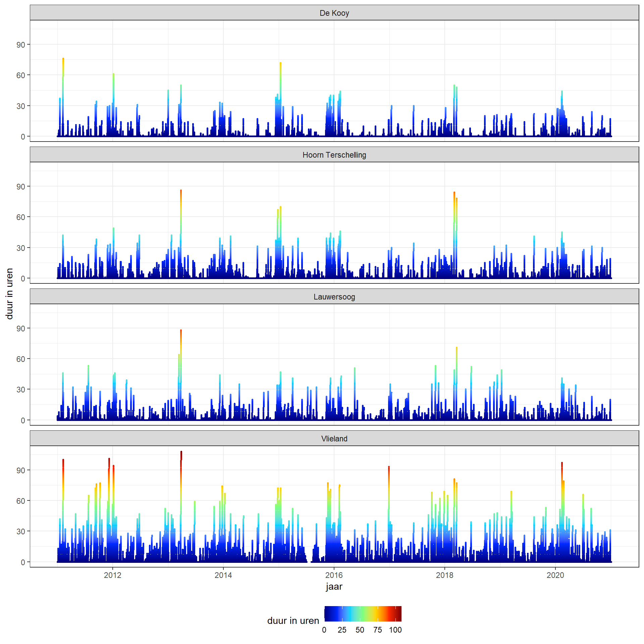Click the legend value 0
Viewport: 644px width, 644px height.
coord(324,630)
